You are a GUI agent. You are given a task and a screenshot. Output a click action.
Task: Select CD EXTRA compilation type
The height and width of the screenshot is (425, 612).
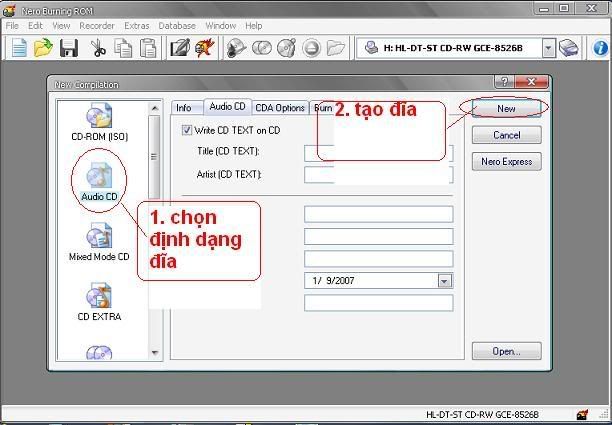tap(99, 302)
